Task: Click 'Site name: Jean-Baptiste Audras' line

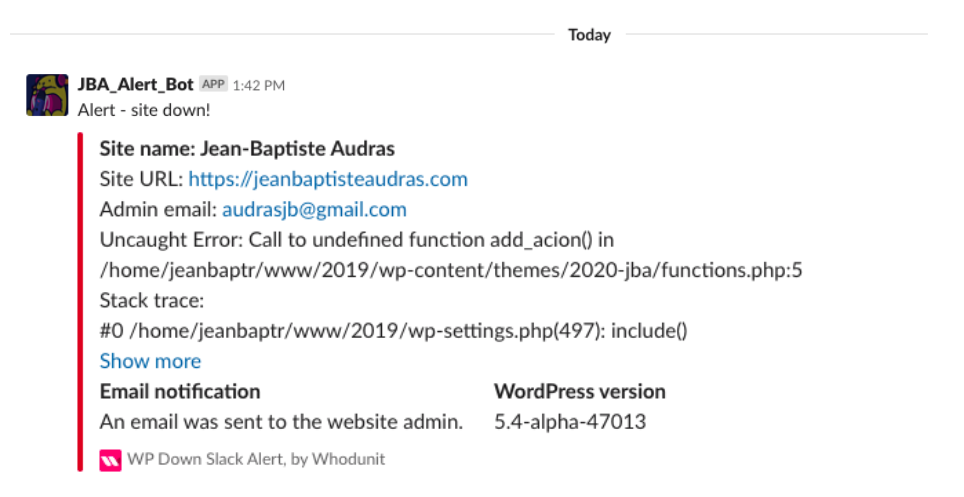Action: click(x=247, y=149)
